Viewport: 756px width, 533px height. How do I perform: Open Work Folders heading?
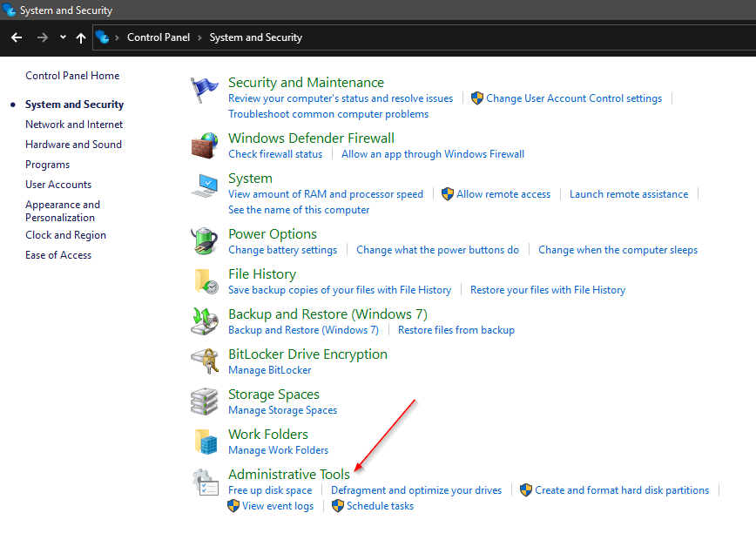click(x=268, y=435)
